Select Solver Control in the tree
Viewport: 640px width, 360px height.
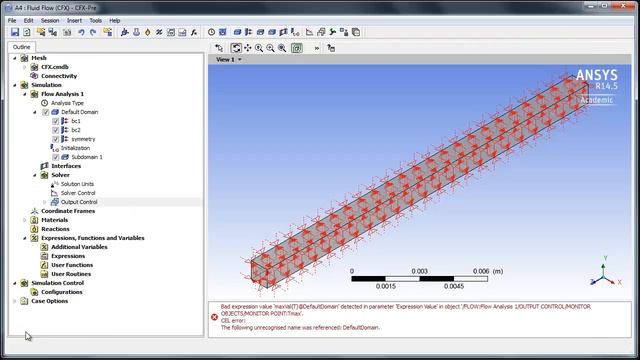78,193
